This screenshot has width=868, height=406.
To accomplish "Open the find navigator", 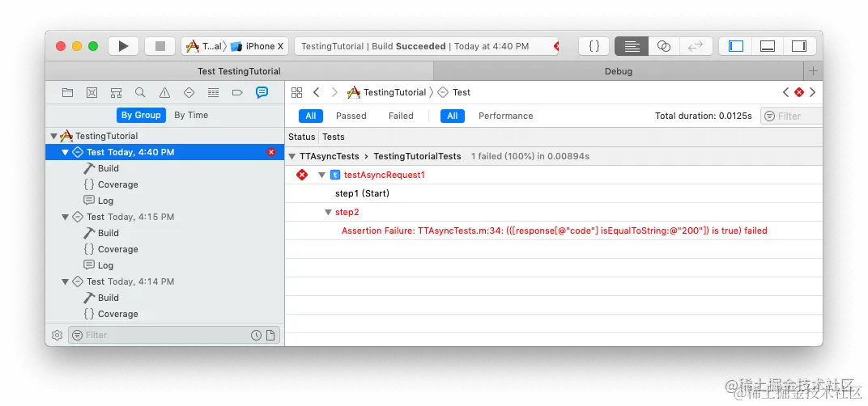I will 140,93.
